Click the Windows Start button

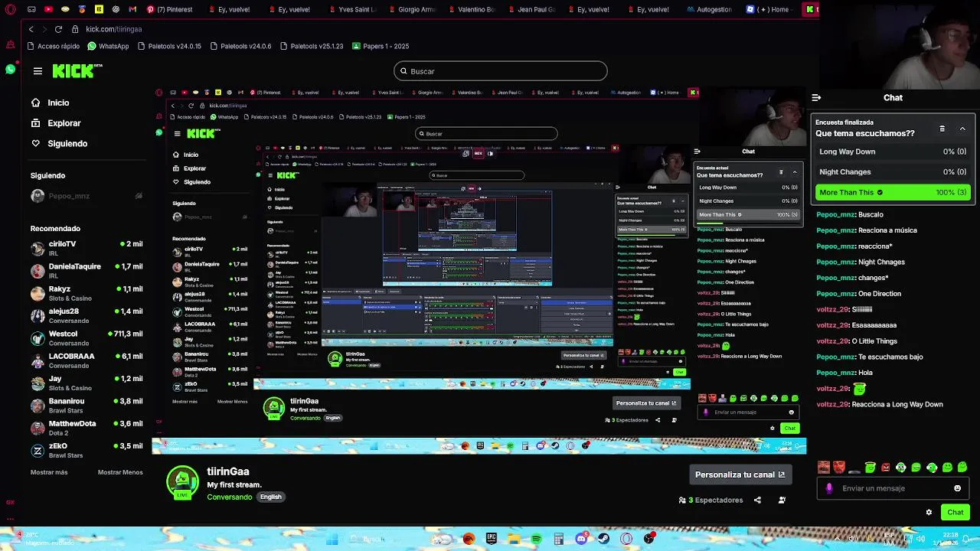pyautogui.click(x=332, y=539)
